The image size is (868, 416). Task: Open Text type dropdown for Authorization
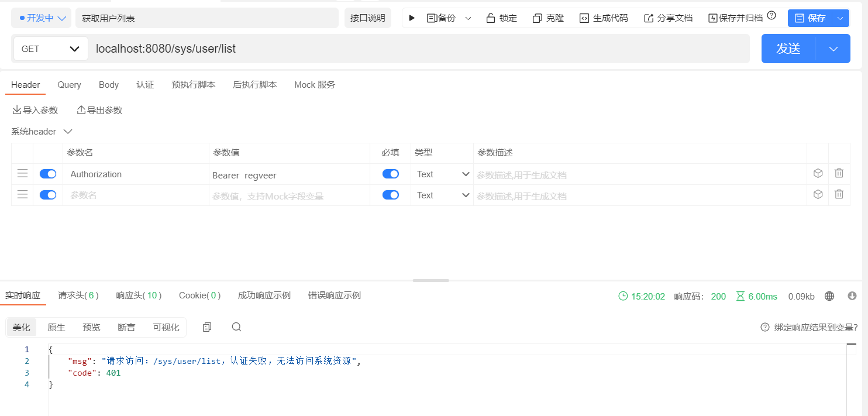click(443, 174)
